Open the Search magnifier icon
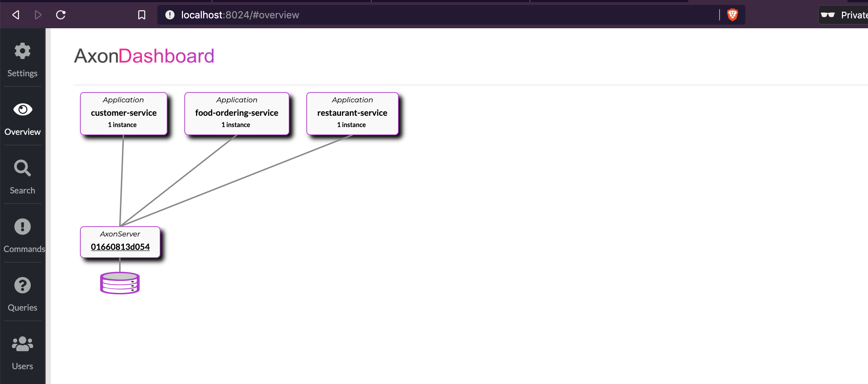 coord(22,168)
